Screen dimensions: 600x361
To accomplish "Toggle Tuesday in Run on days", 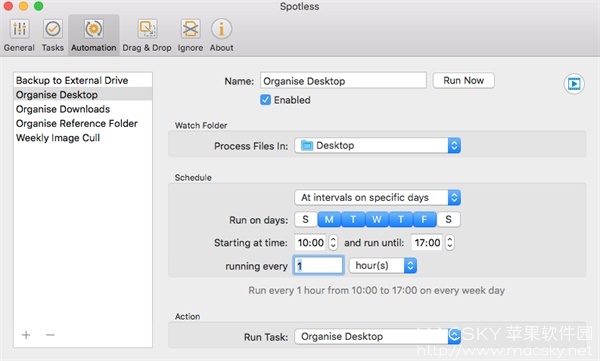I will (x=353, y=219).
